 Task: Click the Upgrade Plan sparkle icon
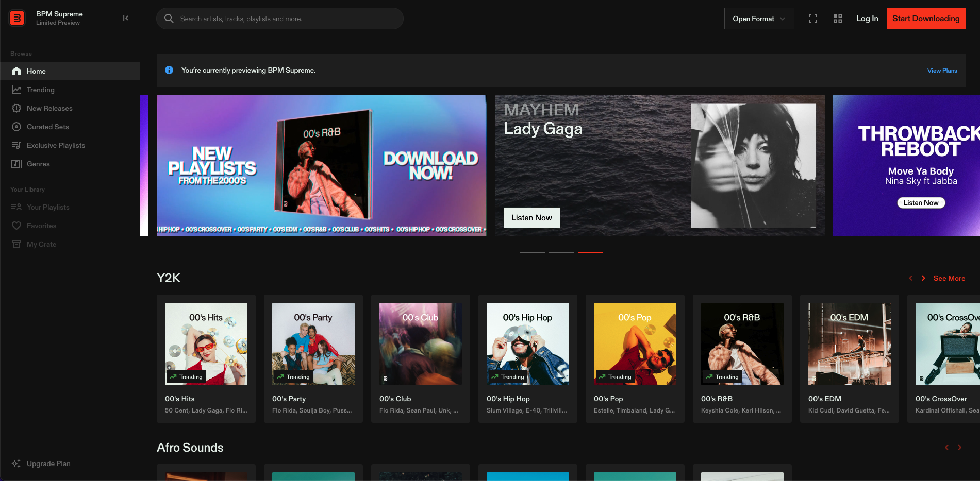[16, 463]
